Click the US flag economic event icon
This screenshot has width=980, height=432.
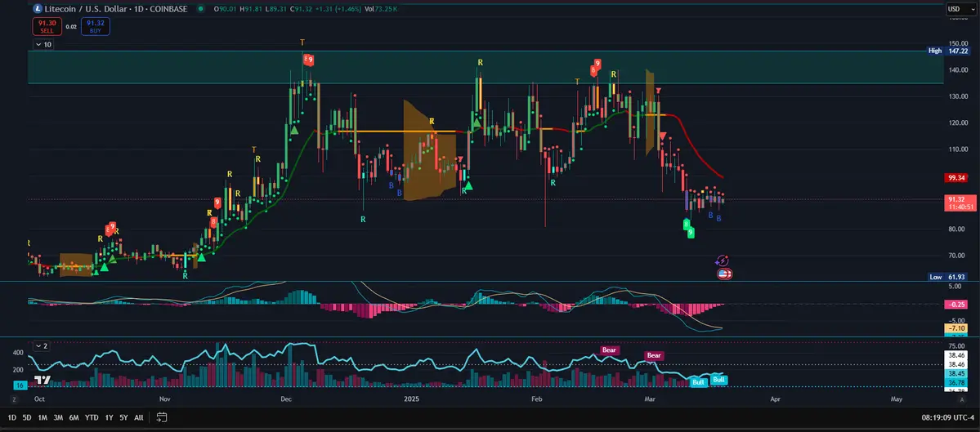(724, 274)
